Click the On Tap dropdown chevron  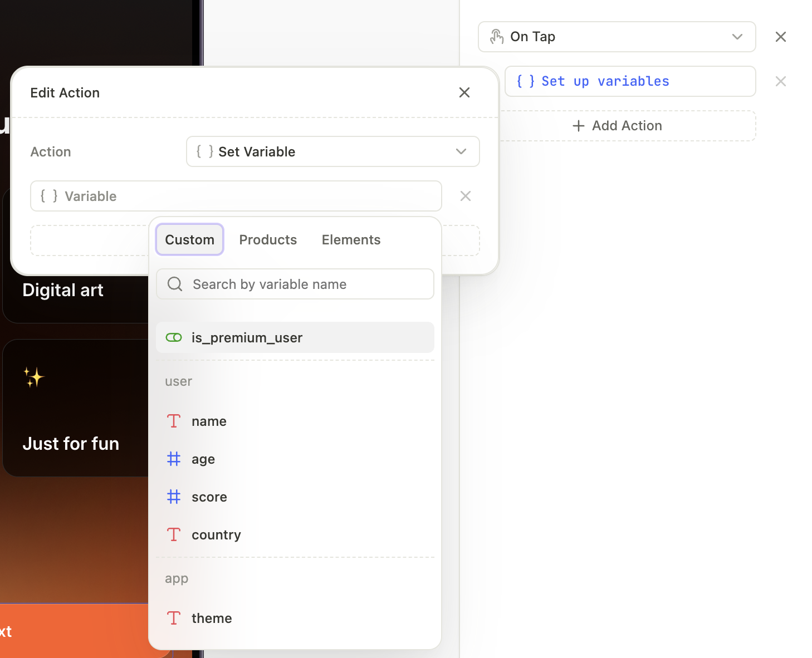click(x=737, y=37)
